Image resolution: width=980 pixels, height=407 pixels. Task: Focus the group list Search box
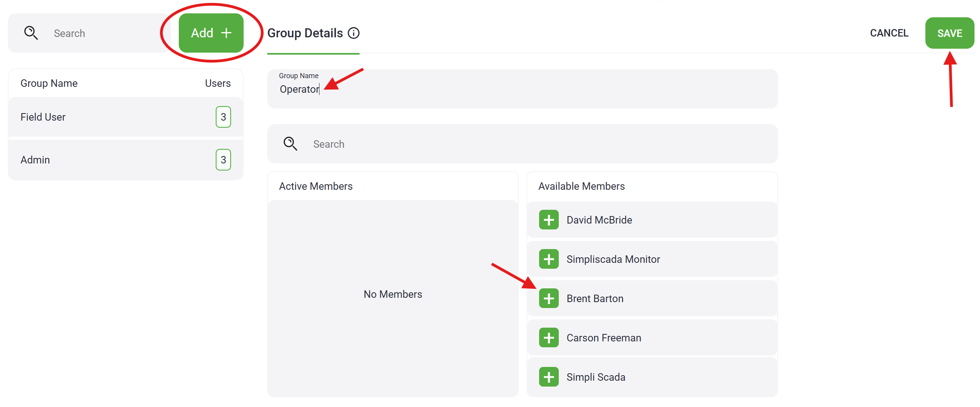point(106,33)
